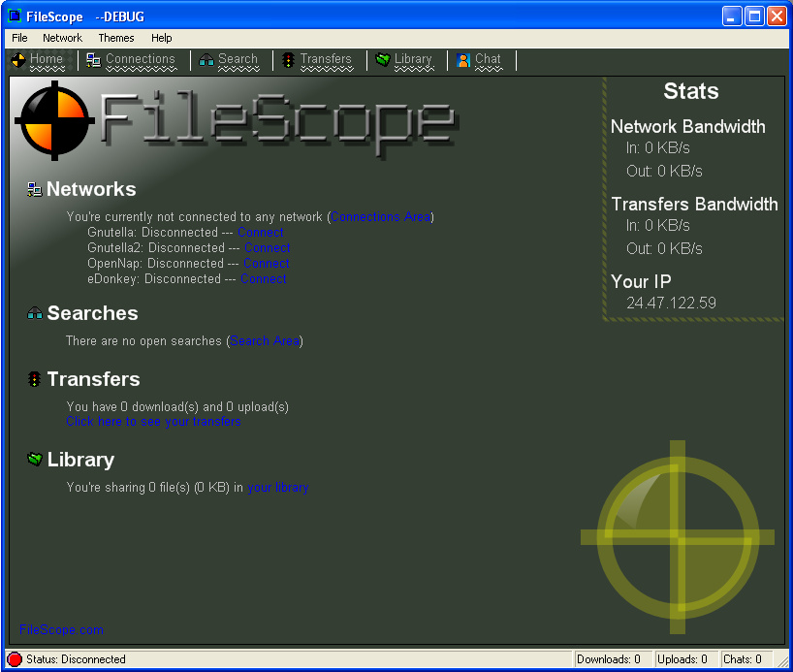
Task: Click Connect next to eDonkey
Action: [x=263, y=279]
